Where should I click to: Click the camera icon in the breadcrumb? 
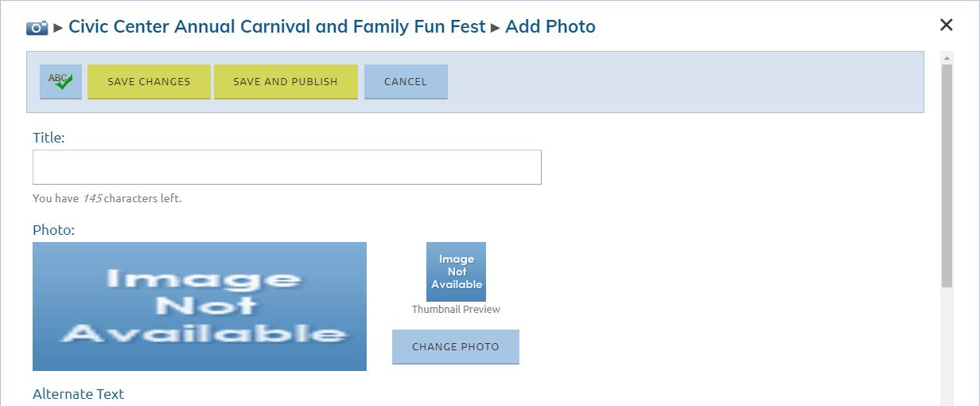[37, 28]
